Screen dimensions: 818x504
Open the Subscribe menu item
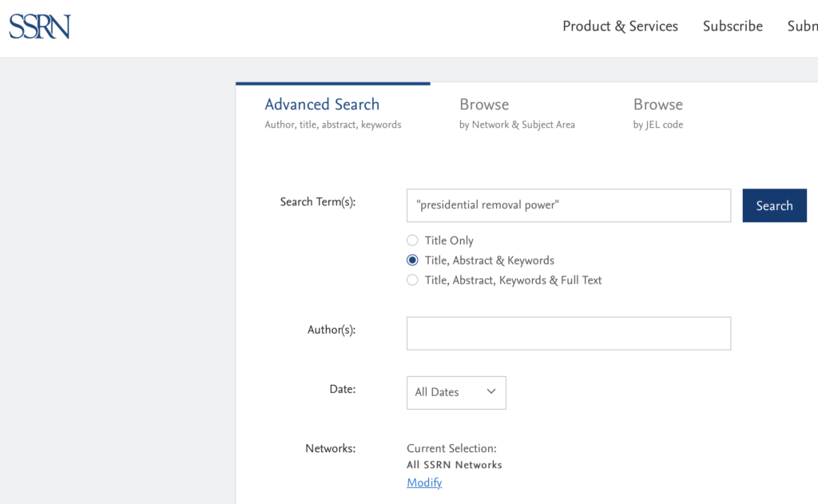(733, 26)
